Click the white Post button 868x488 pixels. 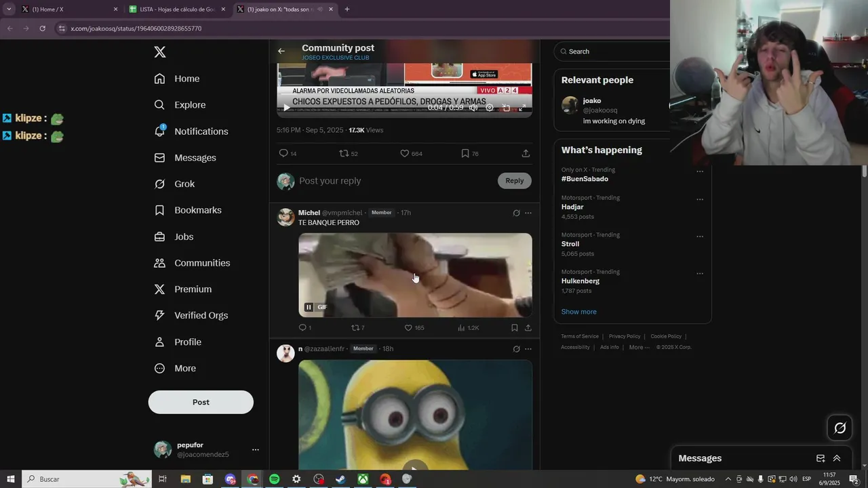[x=201, y=402]
